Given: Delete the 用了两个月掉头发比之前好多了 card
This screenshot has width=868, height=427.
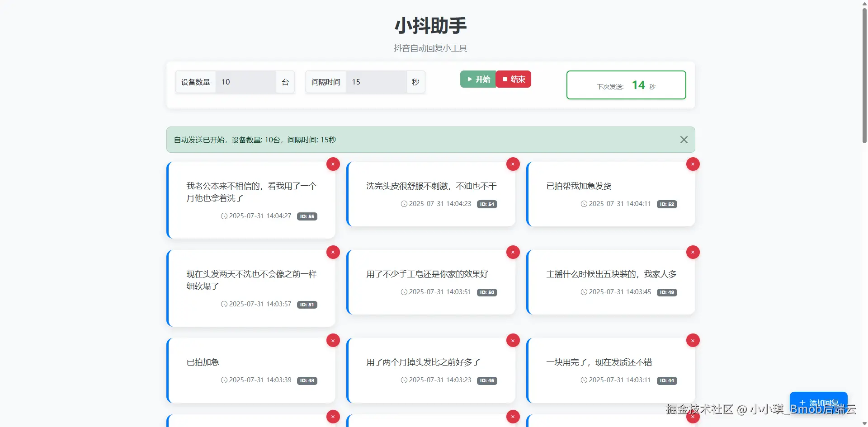Looking at the screenshot, I should (513, 340).
